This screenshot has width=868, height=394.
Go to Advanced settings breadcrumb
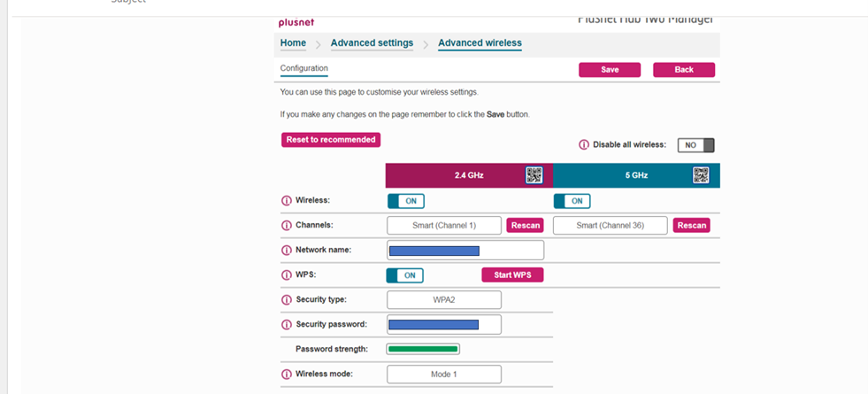tap(372, 43)
